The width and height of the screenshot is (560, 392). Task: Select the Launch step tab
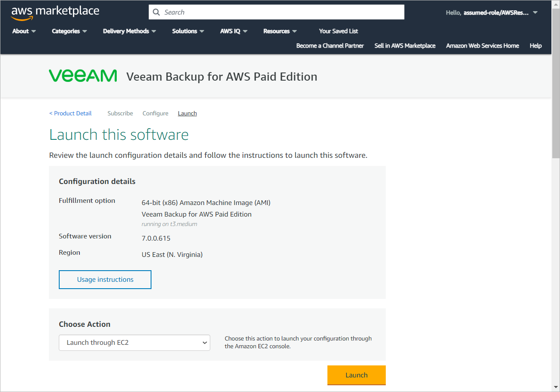tap(187, 113)
